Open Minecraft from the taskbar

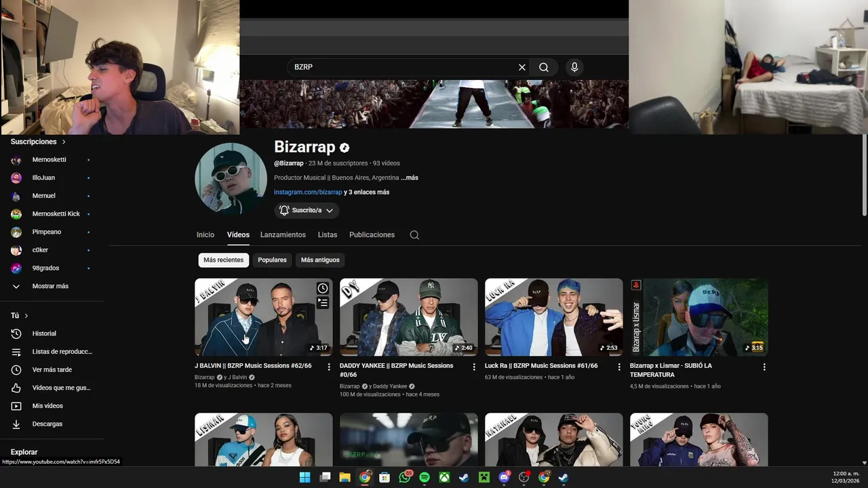click(484, 477)
